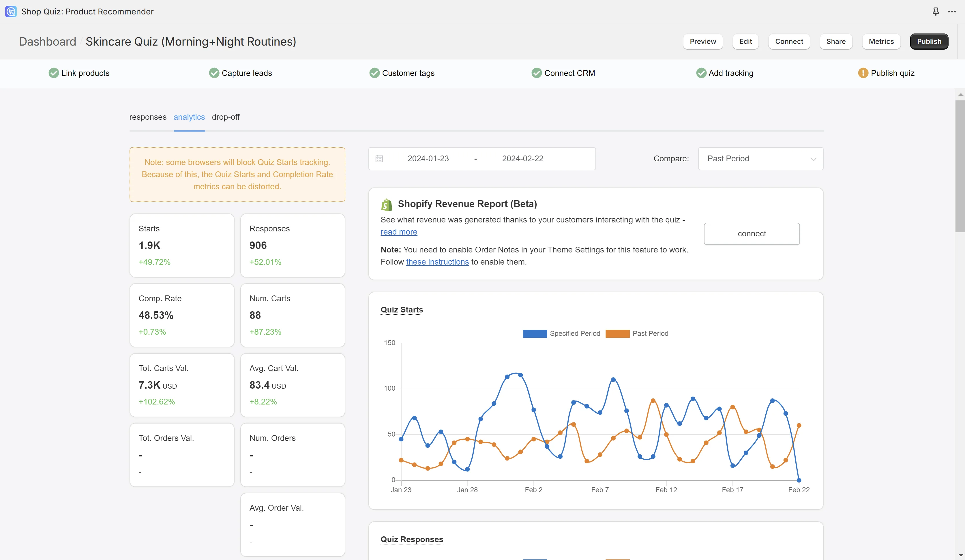Click the Preview button

click(x=703, y=41)
